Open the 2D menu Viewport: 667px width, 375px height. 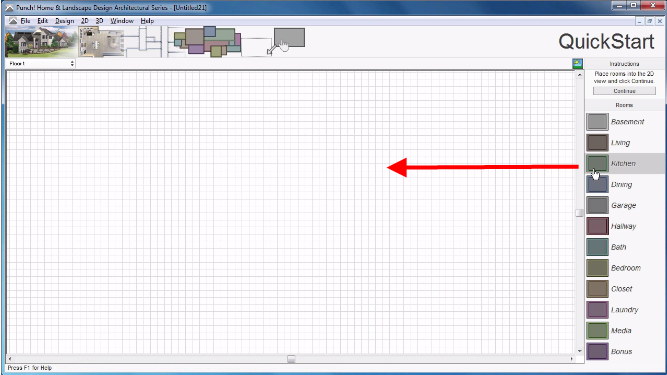[x=85, y=21]
